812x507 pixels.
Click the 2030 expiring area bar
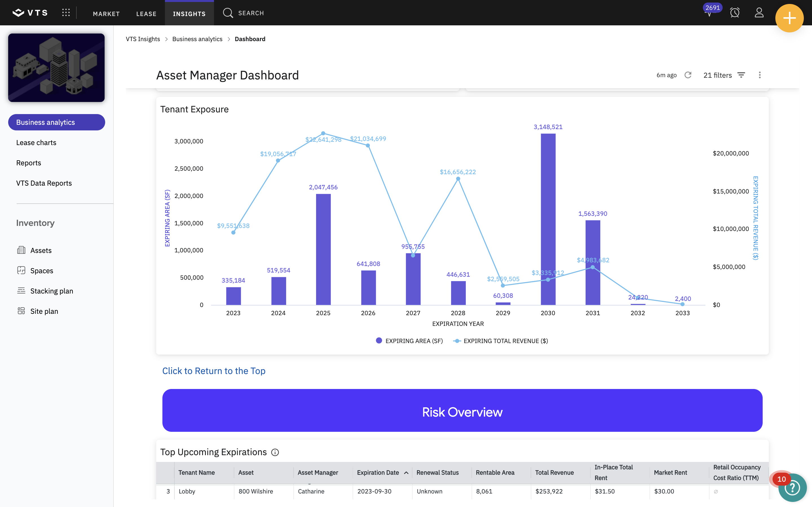(x=548, y=219)
